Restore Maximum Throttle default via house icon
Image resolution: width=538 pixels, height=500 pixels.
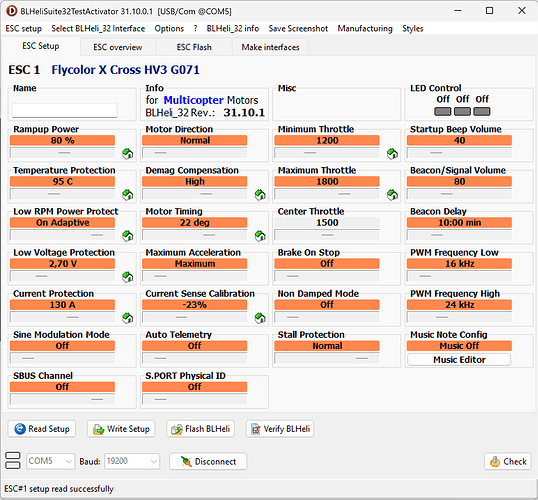pos(392,195)
